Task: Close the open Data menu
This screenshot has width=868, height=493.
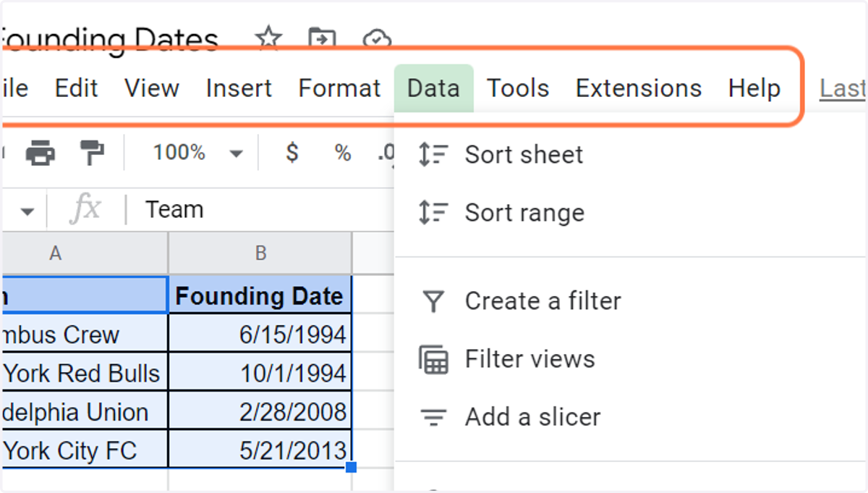Action: pyautogui.click(x=433, y=88)
